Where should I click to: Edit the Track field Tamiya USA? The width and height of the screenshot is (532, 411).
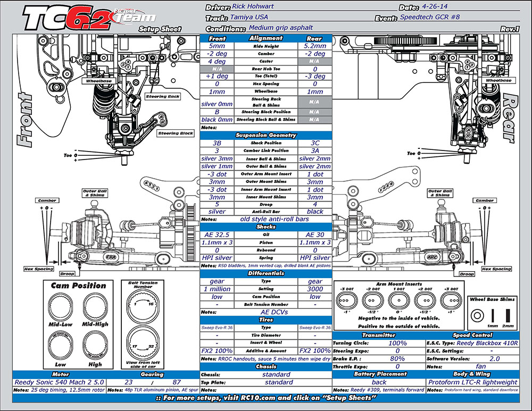(249, 17)
